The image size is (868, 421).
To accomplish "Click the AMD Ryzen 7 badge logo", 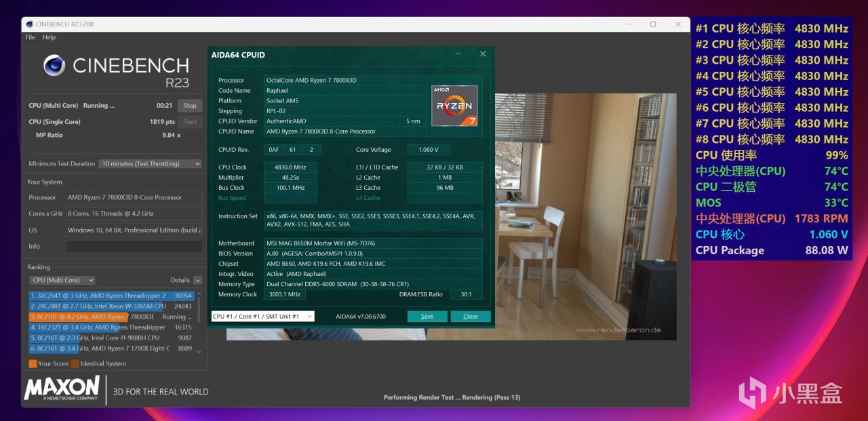I will [454, 106].
